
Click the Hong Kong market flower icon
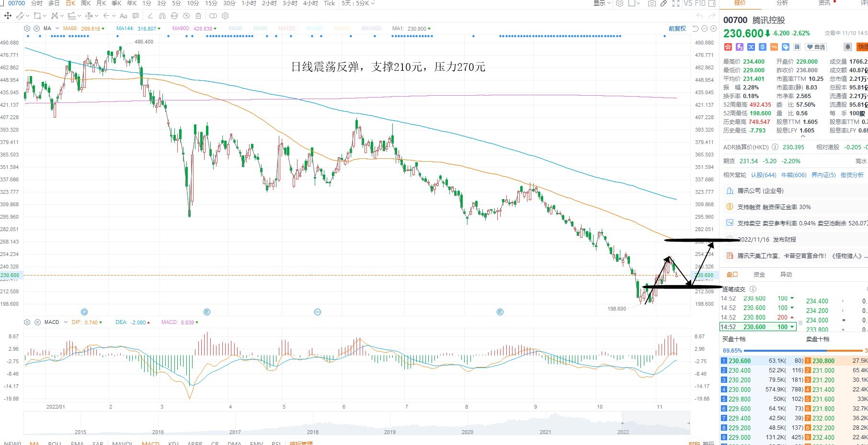point(728,47)
